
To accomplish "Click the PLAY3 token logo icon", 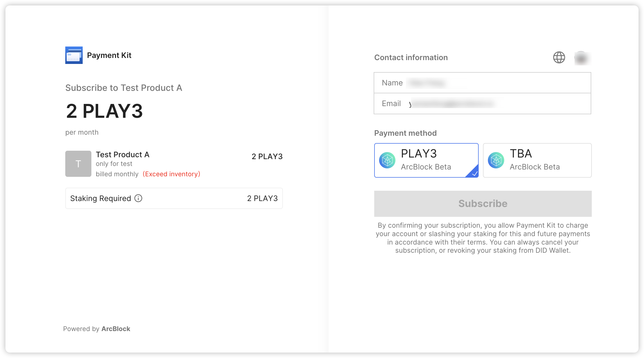I will pyautogui.click(x=387, y=160).
